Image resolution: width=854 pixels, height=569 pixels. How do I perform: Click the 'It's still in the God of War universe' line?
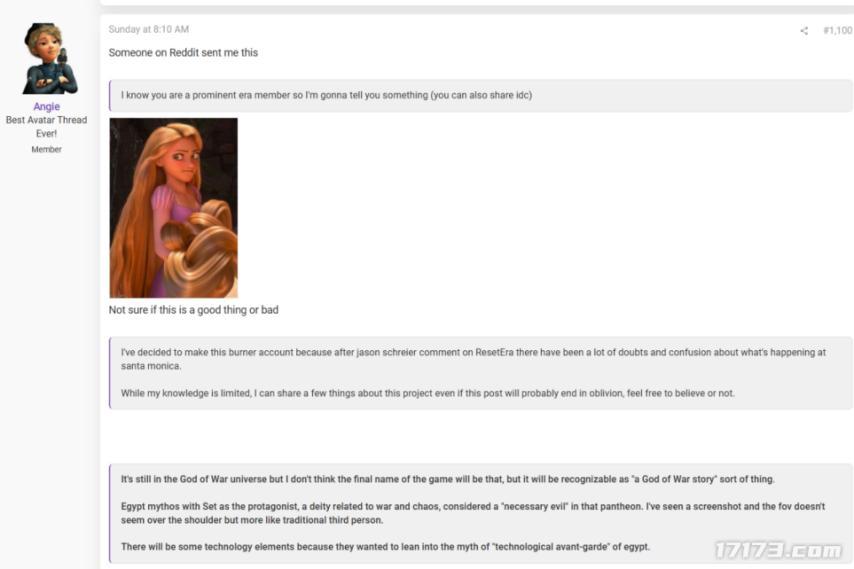(x=447, y=479)
